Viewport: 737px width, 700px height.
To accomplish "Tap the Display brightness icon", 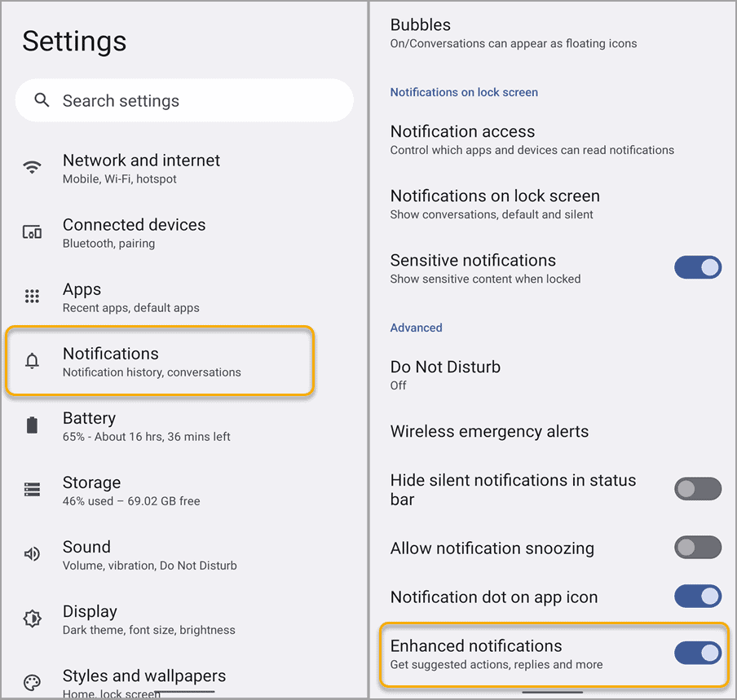I will point(32,619).
